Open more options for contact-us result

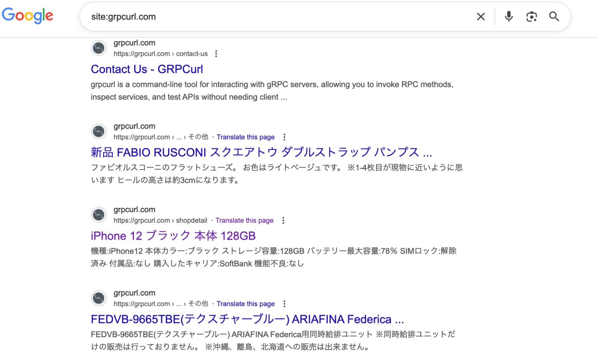[216, 54]
